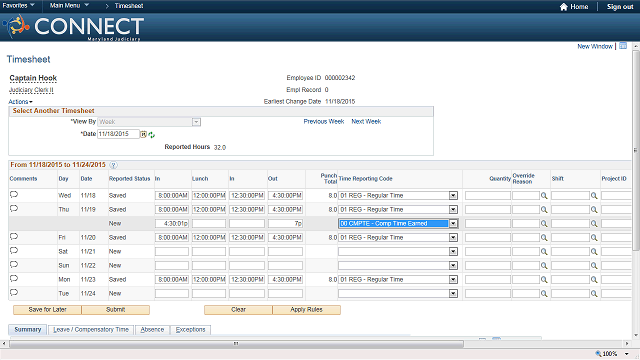The height and width of the screenshot is (360, 640).
Task: Look up Shift for Thu 11/19
Action: [594, 210]
